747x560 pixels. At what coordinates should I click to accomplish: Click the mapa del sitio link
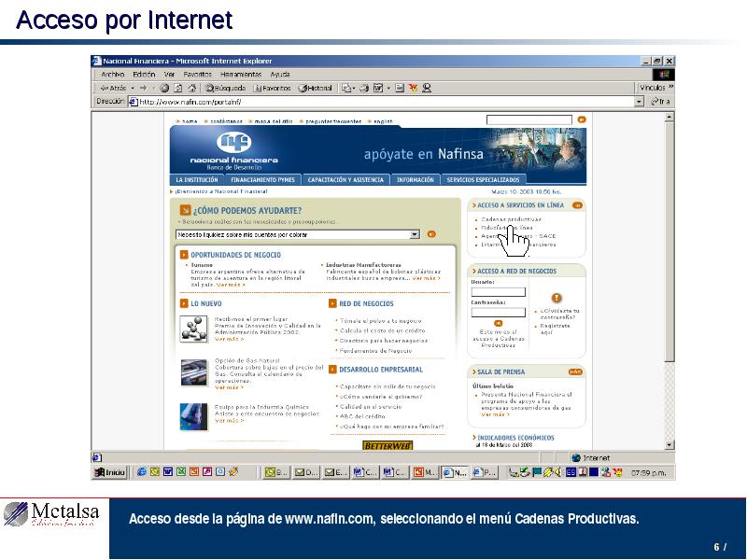click(274, 121)
